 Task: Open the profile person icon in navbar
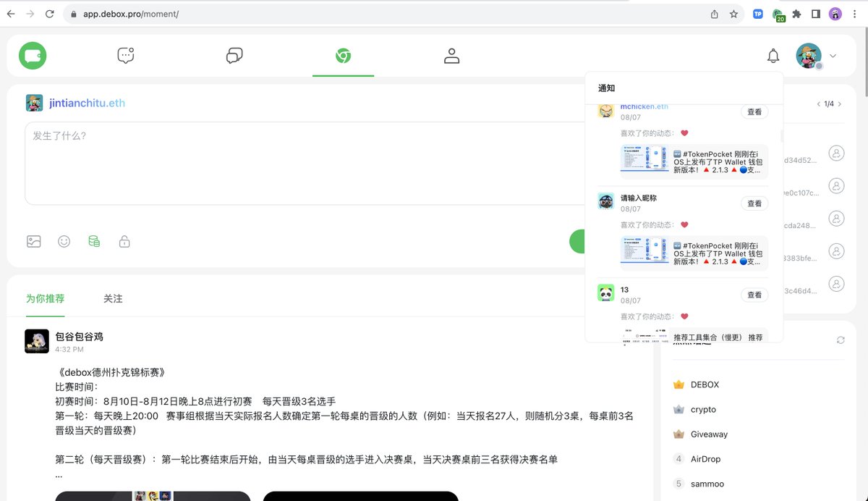[x=452, y=56]
